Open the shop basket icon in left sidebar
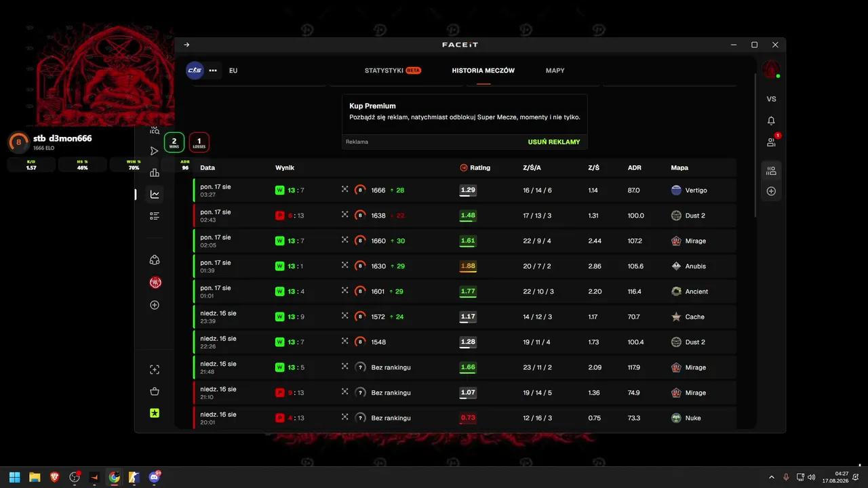Viewport: 868px width, 488px height. (x=155, y=391)
